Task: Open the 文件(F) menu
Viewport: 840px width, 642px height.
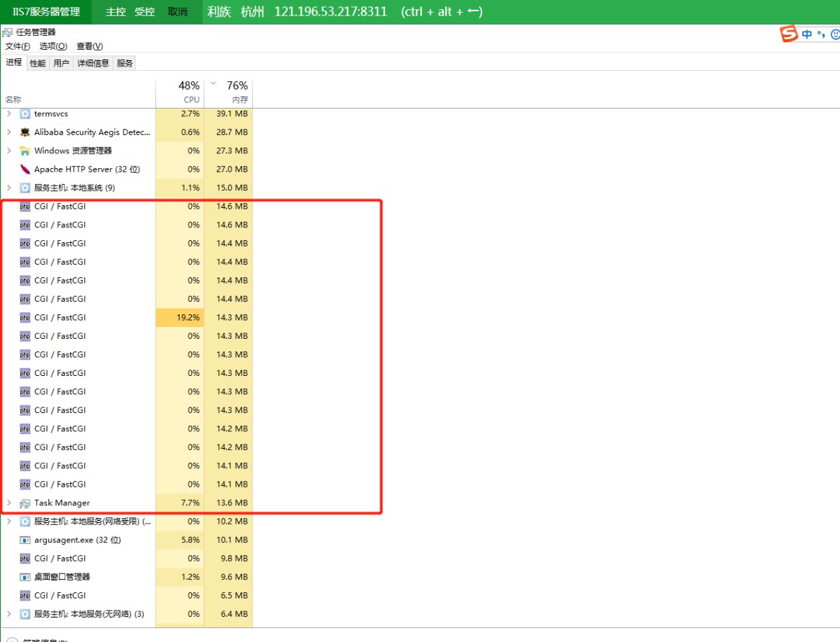Action: 17,46
